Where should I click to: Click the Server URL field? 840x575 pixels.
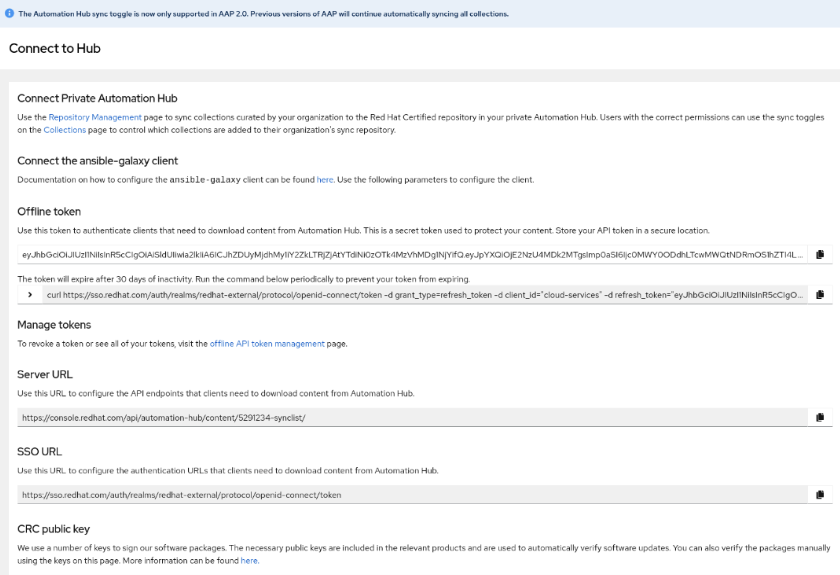click(412, 417)
